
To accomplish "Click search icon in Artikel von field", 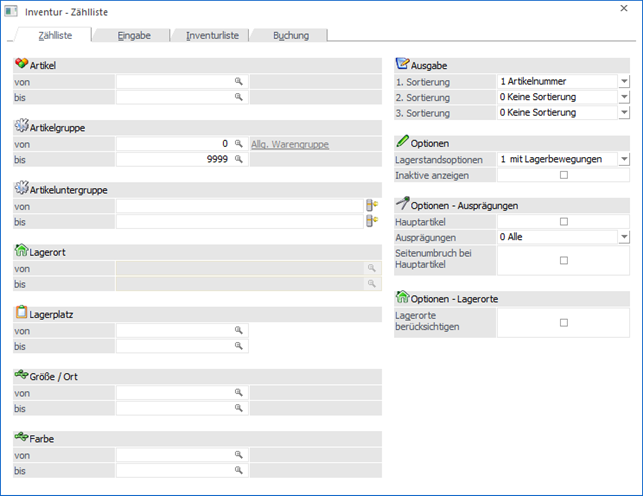I will click(x=239, y=82).
